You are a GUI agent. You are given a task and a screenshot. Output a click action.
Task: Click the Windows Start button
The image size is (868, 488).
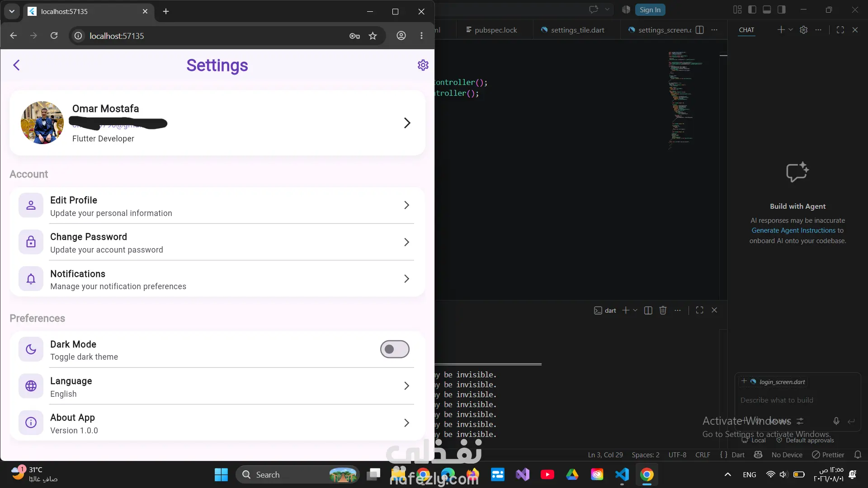click(221, 474)
